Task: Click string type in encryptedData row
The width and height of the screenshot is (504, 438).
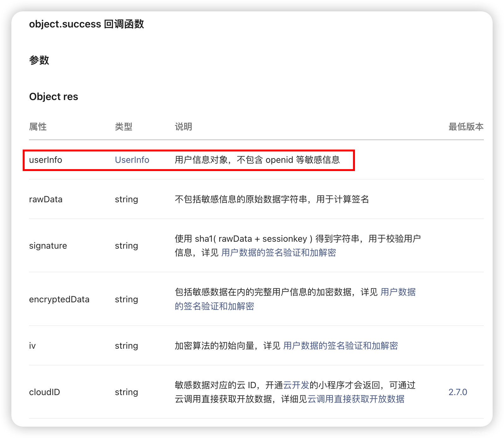Action: coord(126,299)
